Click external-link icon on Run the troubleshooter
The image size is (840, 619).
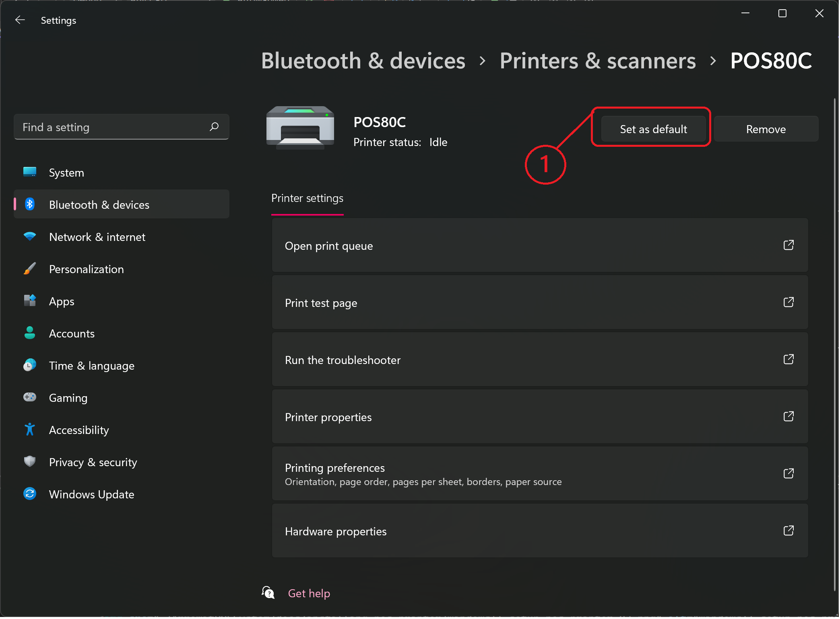click(x=790, y=360)
